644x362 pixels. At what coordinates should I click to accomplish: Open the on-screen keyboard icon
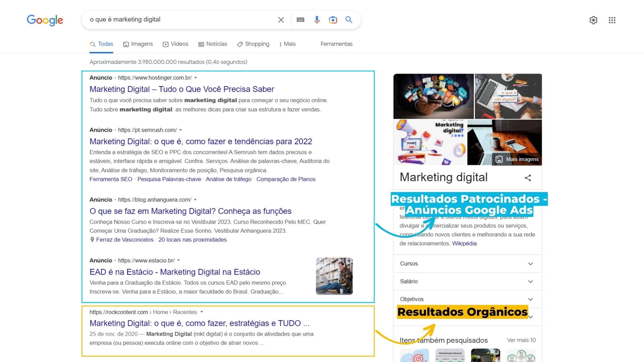coord(301,20)
